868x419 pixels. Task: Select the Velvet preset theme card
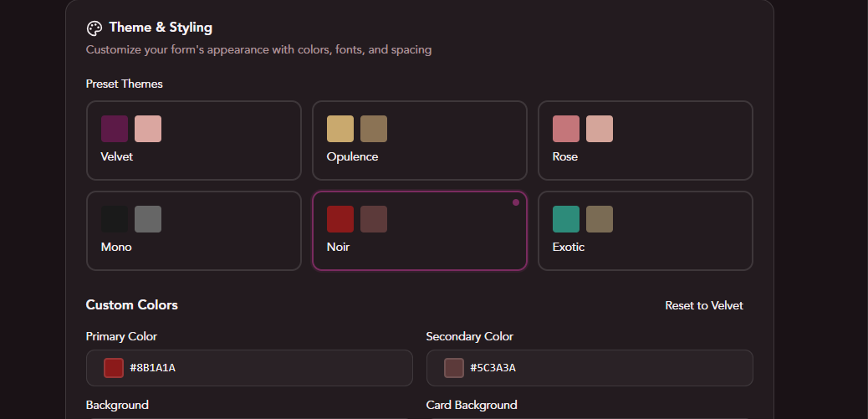click(194, 141)
